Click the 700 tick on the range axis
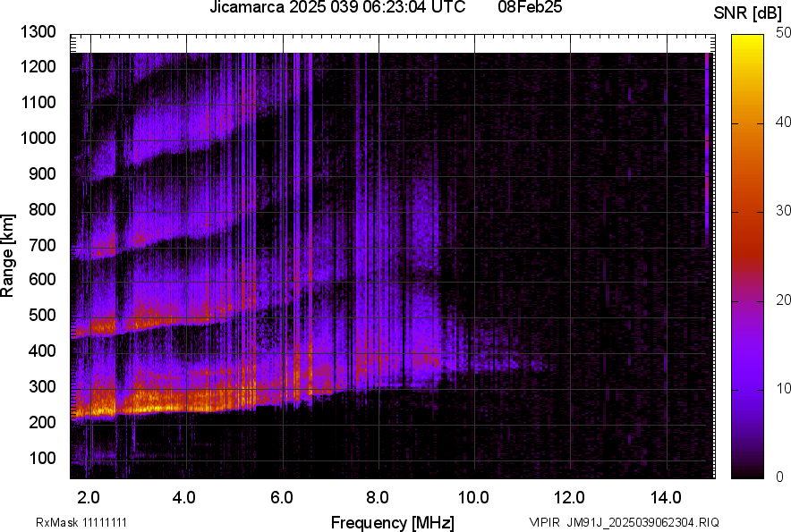Screen dimensions: 791x532 coord(43,245)
